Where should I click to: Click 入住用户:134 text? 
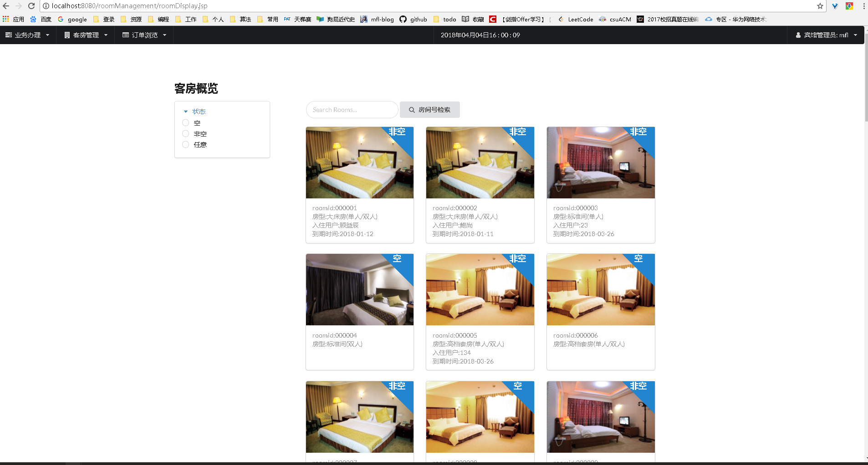pyautogui.click(x=452, y=353)
